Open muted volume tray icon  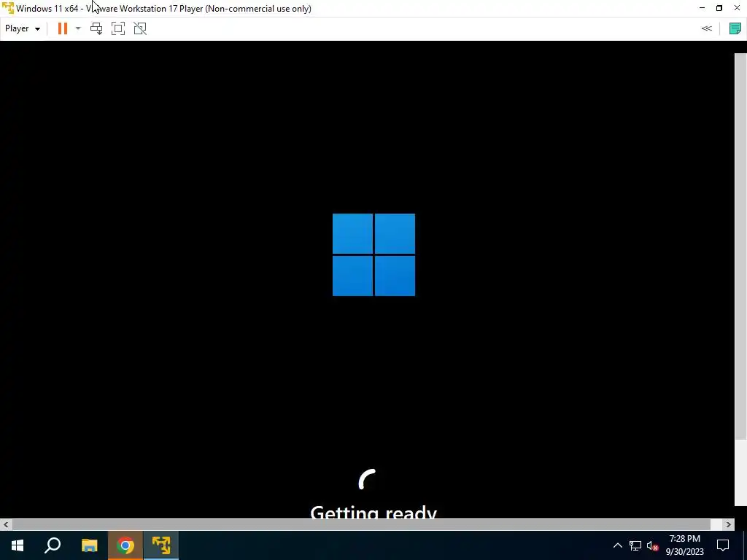click(653, 545)
